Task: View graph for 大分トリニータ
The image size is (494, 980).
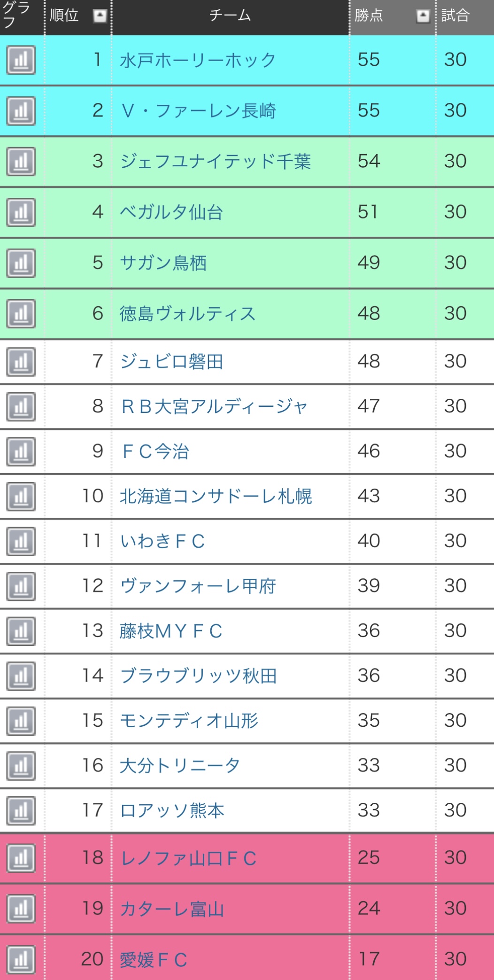Action: 21,766
